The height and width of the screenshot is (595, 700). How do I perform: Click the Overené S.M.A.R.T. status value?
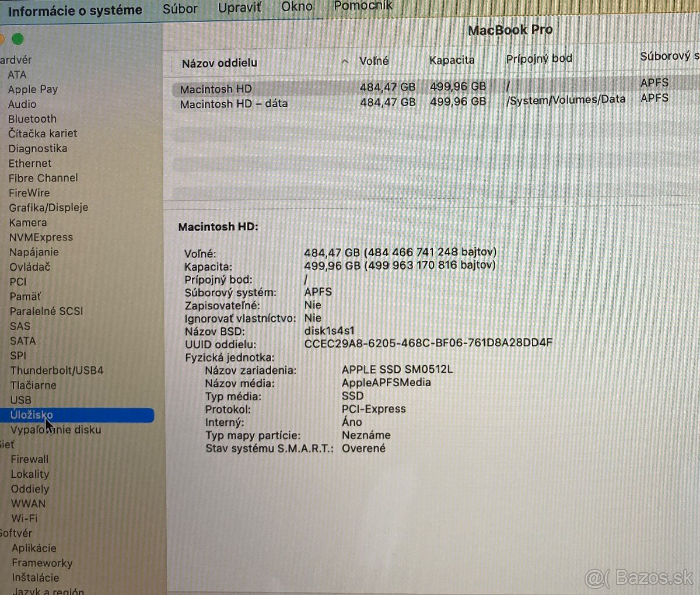(363, 448)
